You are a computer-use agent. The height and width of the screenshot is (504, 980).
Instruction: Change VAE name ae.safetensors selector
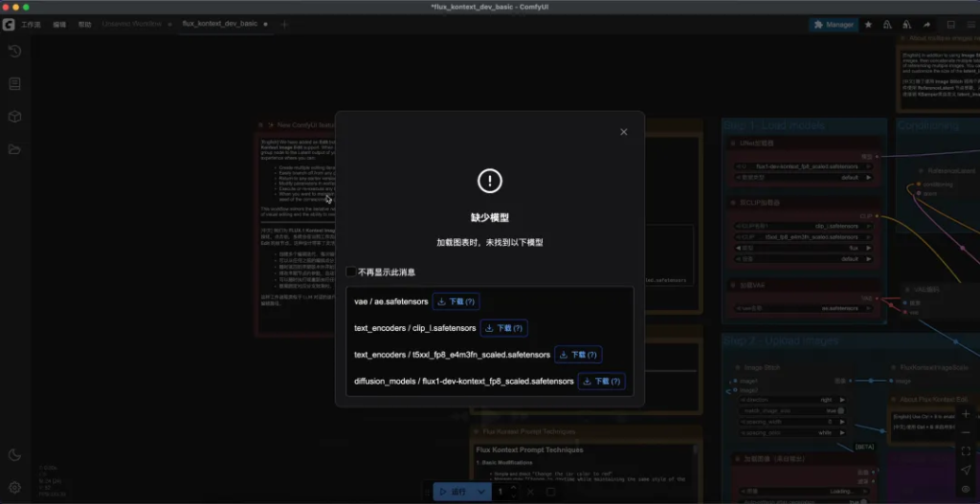click(x=804, y=308)
